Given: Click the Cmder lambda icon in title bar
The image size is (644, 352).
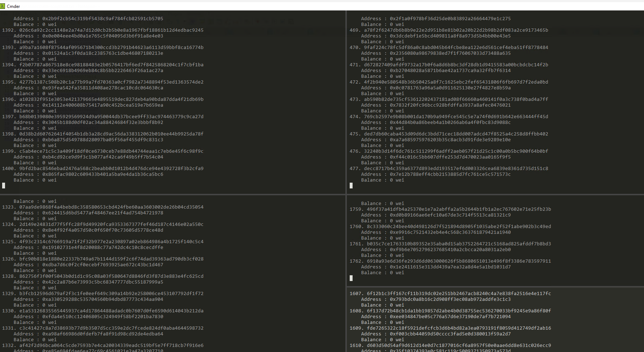Looking at the screenshot, I should coord(3,6).
